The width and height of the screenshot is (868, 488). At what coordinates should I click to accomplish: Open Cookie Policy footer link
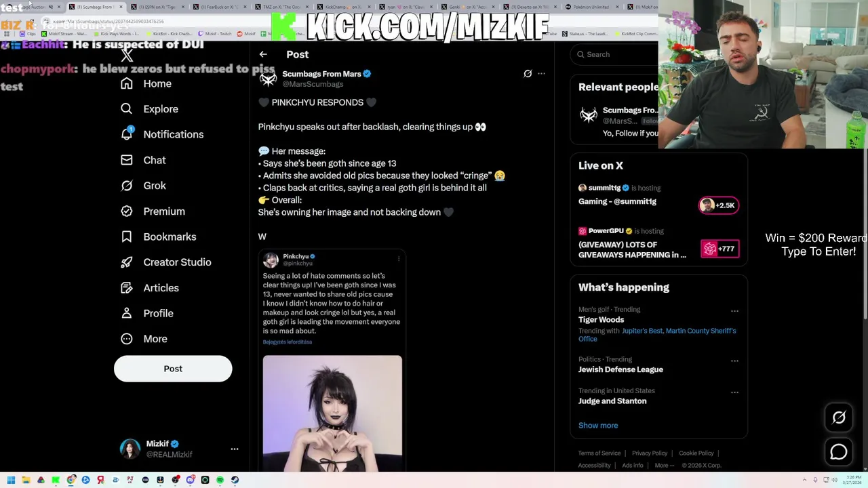[x=696, y=453]
